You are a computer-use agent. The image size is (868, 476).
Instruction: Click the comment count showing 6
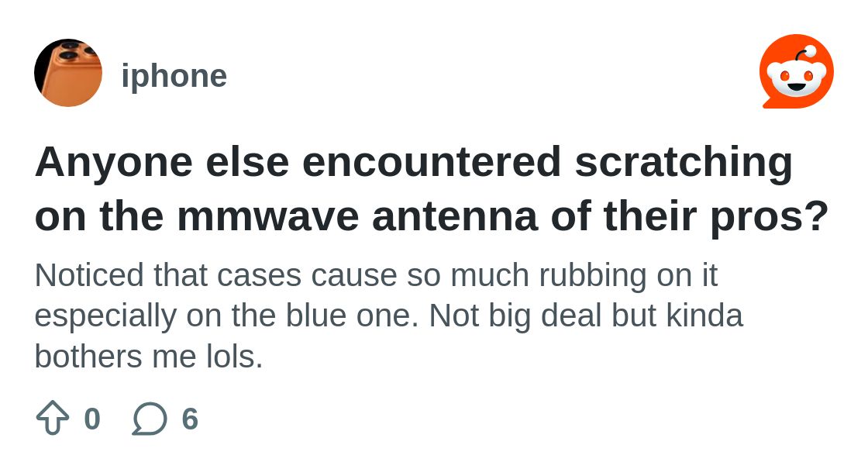190,419
